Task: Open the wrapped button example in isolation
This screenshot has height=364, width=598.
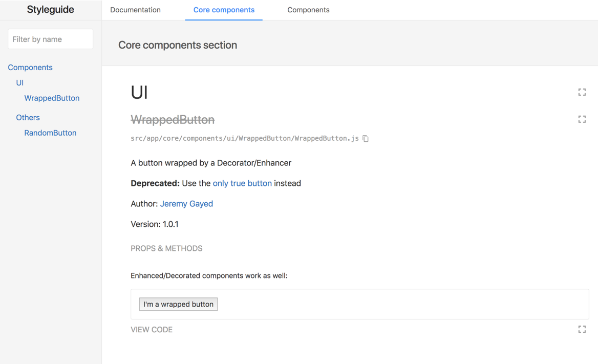Action: (x=582, y=329)
